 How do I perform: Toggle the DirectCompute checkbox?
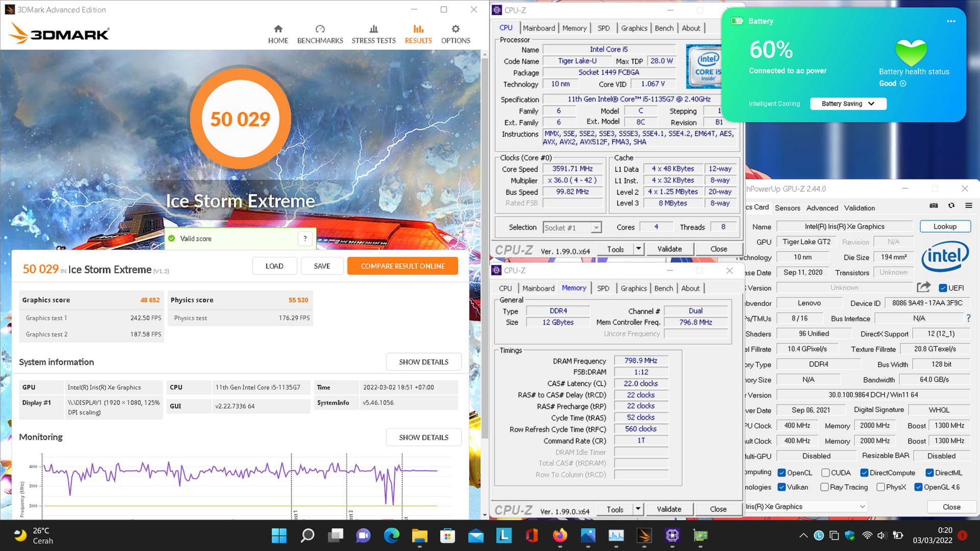(x=864, y=473)
